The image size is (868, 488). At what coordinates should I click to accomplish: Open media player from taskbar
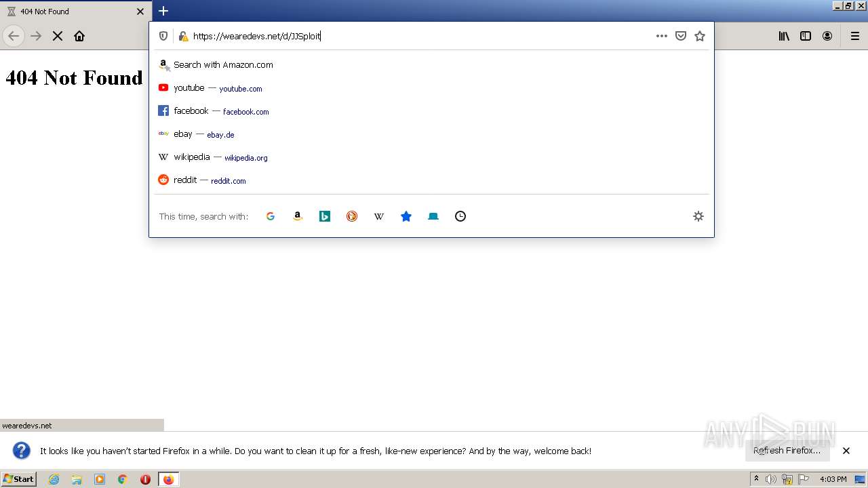[x=100, y=479]
